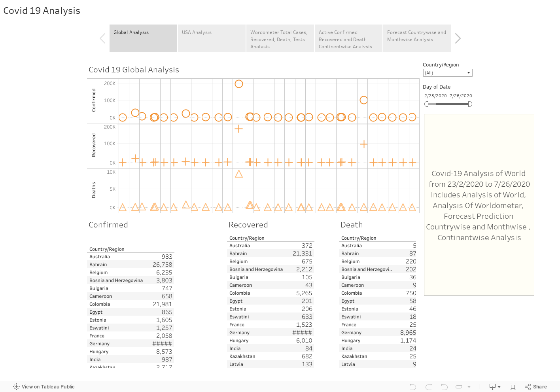Click the Day of Date slider track
This screenshot has width=560, height=392.
coord(448,104)
